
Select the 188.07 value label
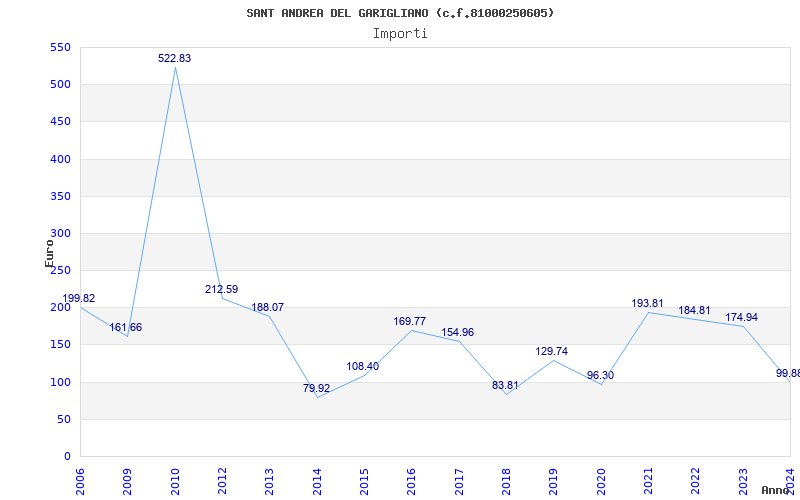pyautogui.click(x=267, y=308)
